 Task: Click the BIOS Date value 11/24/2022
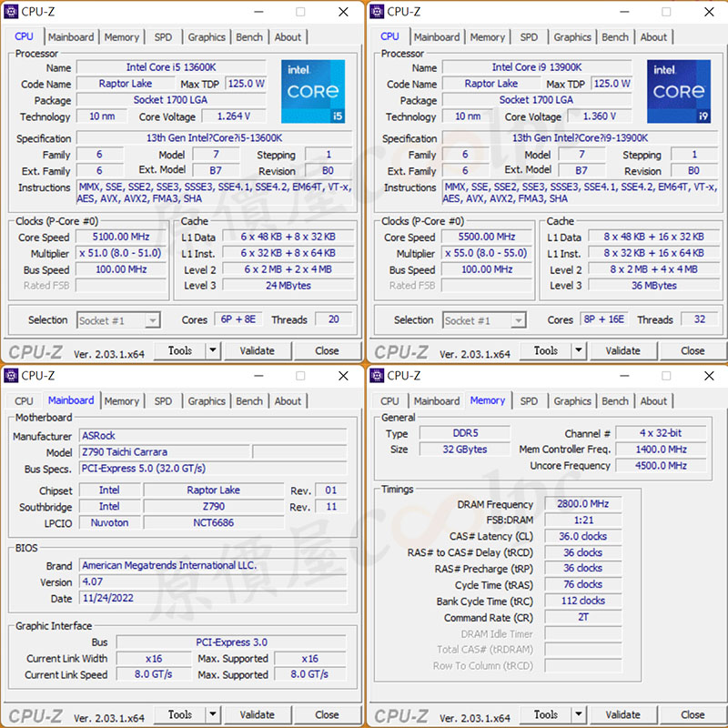(213, 598)
